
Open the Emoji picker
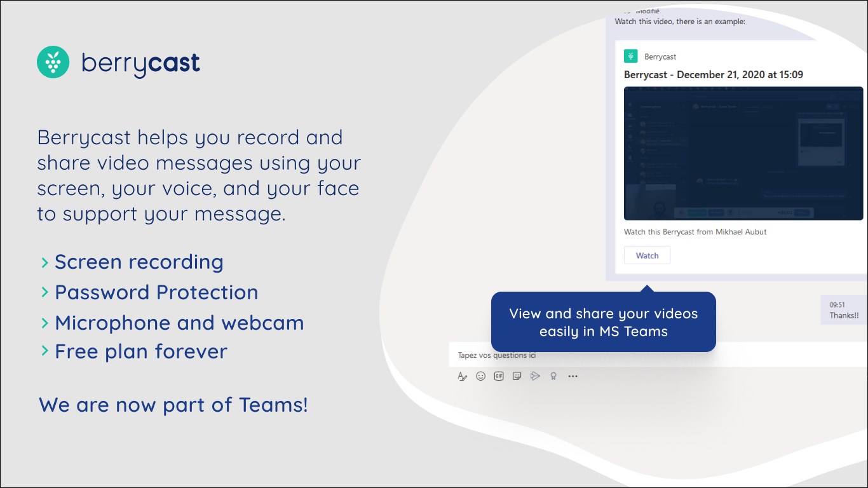tap(481, 376)
